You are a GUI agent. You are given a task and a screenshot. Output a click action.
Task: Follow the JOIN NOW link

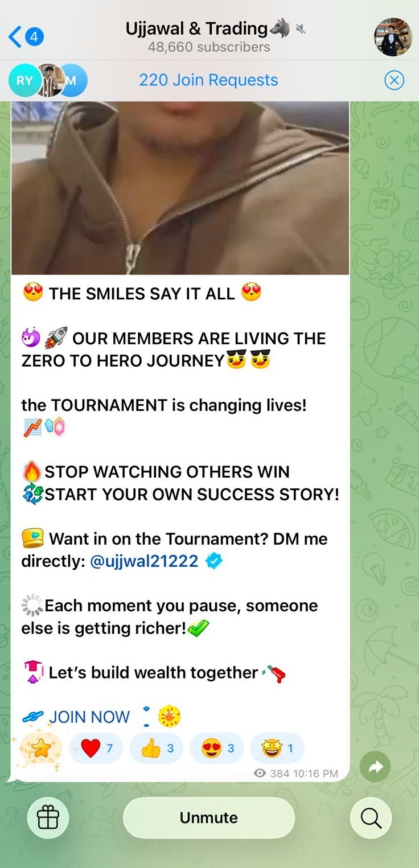pyautogui.click(x=89, y=717)
